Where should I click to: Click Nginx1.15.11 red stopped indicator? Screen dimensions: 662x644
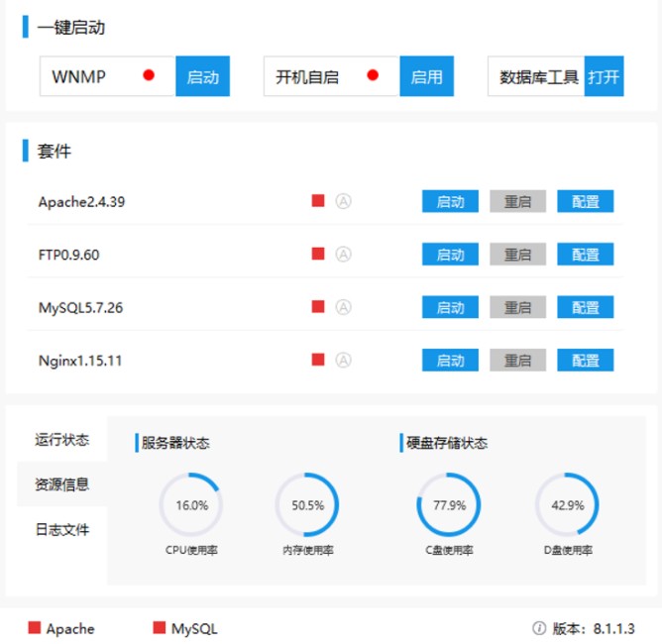(318, 360)
